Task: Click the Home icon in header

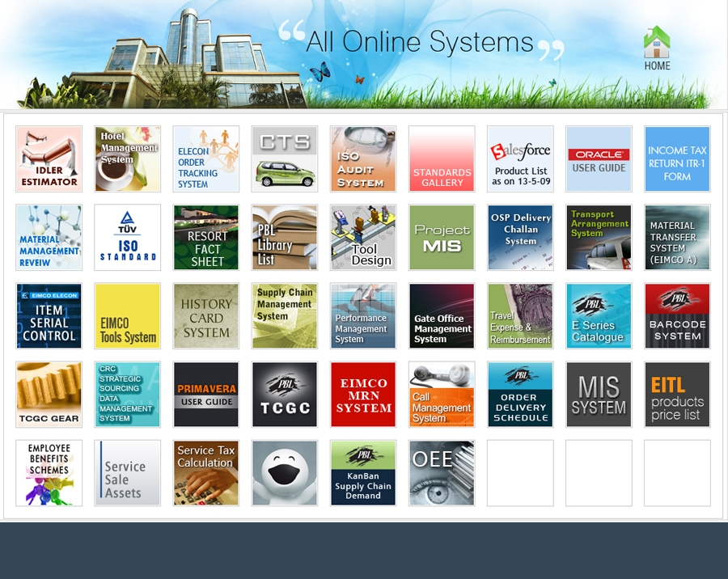Action: [657, 47]
